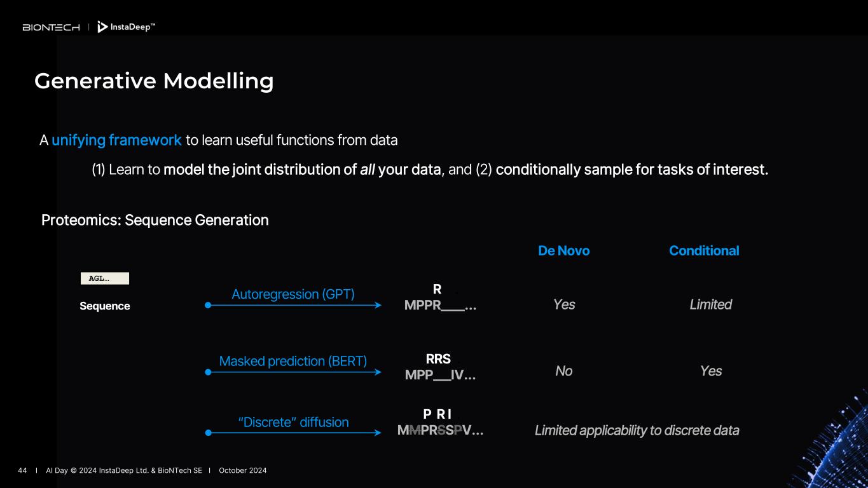868x488 pixels.
Task: Click the Masked prediction (BERT) arrowhead
Action: pos(378,372)
